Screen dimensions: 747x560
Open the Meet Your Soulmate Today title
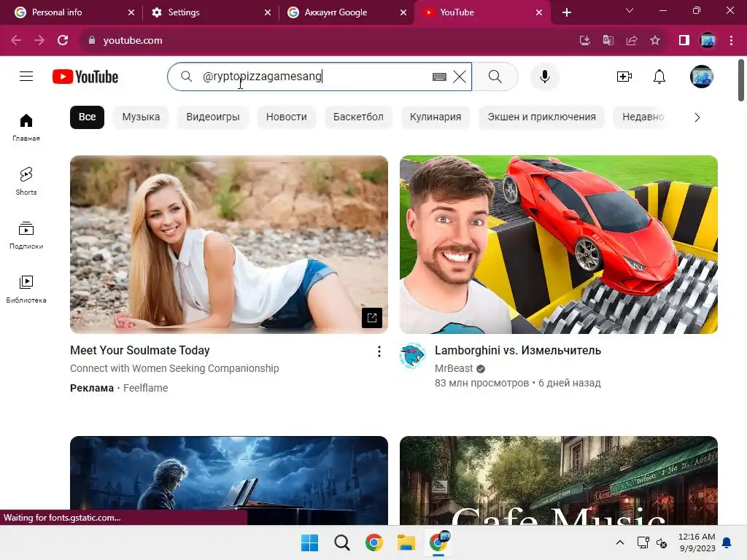[140, 351]
